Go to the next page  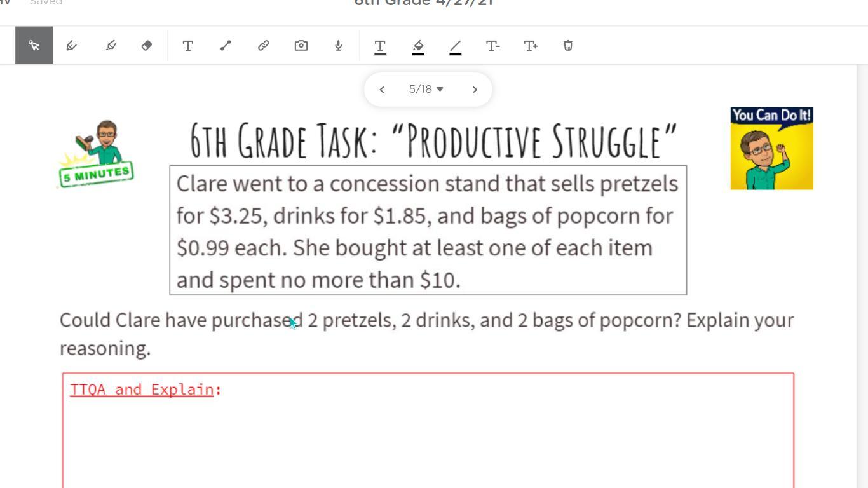475,90
